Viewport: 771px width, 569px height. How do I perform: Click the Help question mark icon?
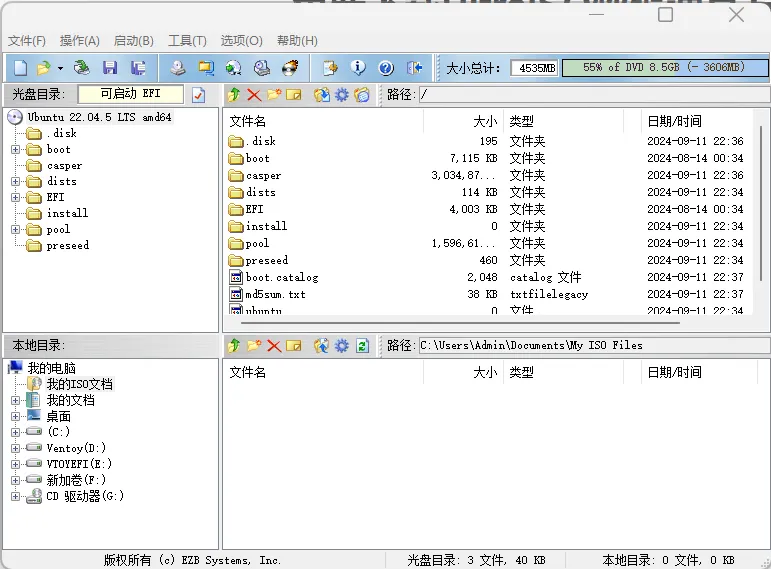pyautogui.click(x=386, y=68)
